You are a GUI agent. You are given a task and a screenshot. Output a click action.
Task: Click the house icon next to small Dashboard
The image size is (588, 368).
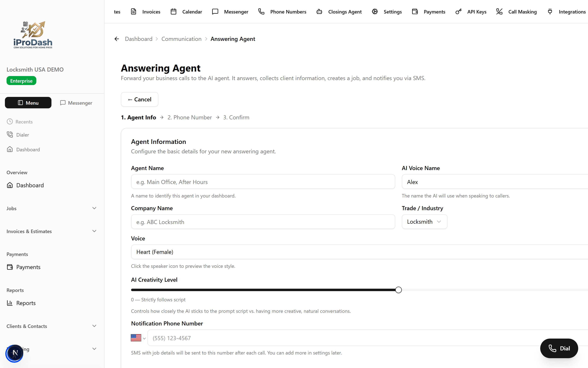point(10,149)
